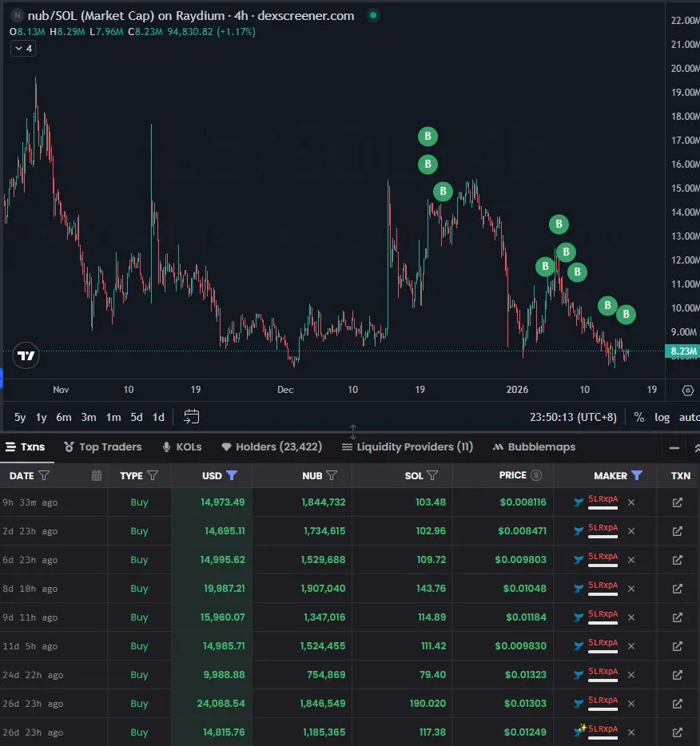Click the active USD filter icon

pyautogui.click(x=232, y=475)
